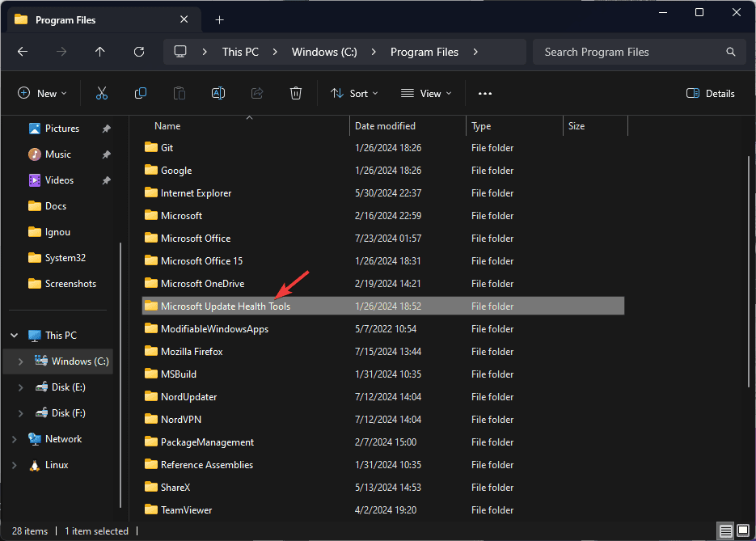Close the Program Files tab
Image resolution: width=756 pixels, height=541 pixels.
pyautogui.click(x=184, y=19)
